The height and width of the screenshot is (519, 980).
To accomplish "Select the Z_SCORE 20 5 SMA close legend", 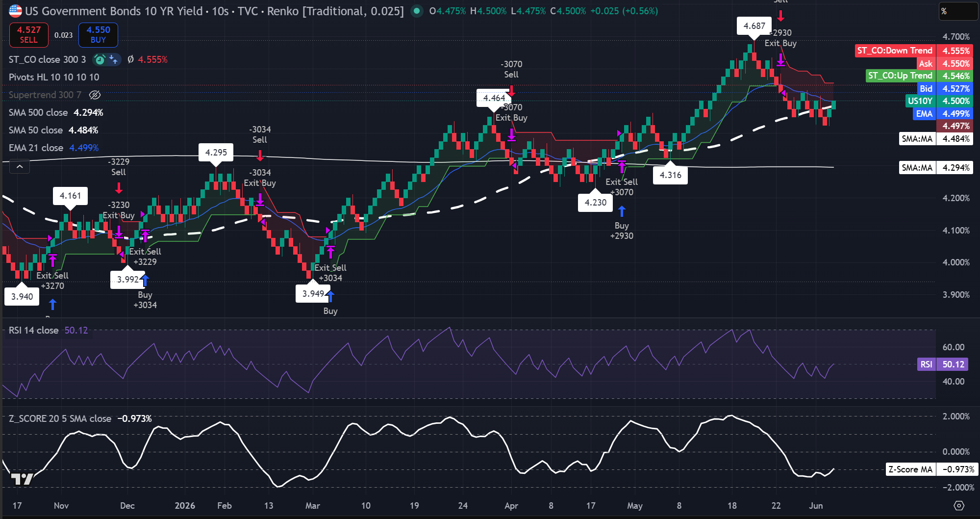I will click(x=60, y=418).
